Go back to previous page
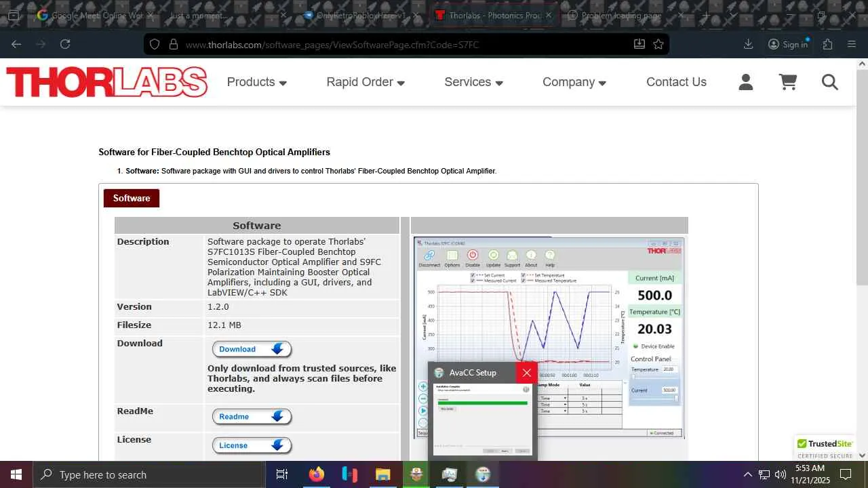 [x=16, y=44]
